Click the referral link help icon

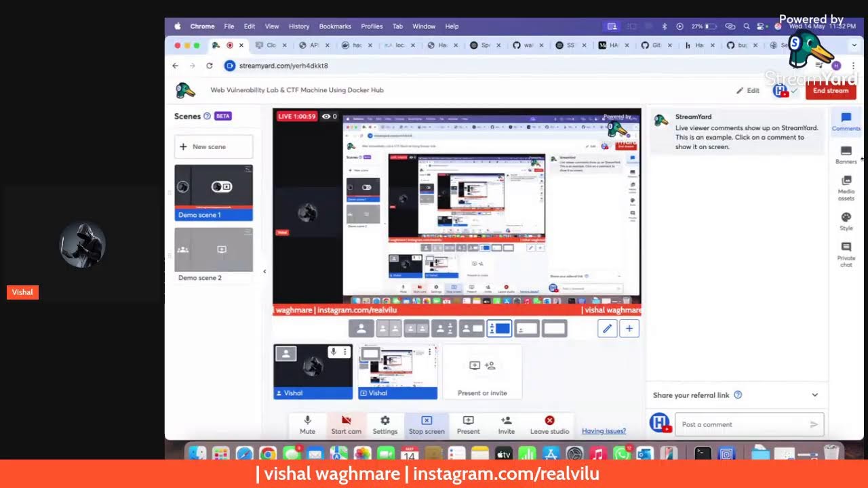point(738,395)
